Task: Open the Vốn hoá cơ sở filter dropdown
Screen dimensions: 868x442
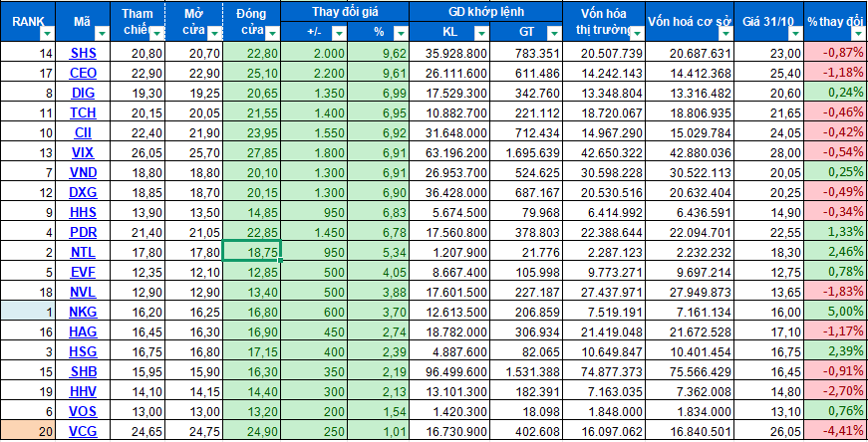Action: click(725, 34)
